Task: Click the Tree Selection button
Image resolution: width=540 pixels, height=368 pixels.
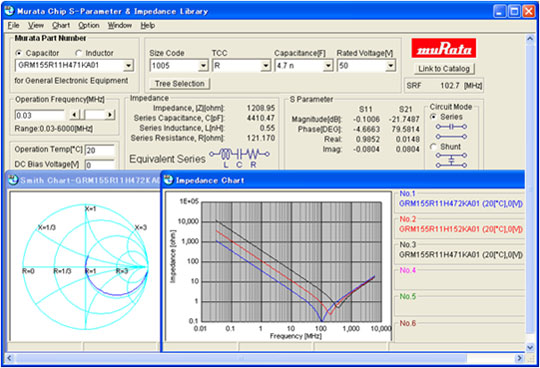Action: coord(180,84)
